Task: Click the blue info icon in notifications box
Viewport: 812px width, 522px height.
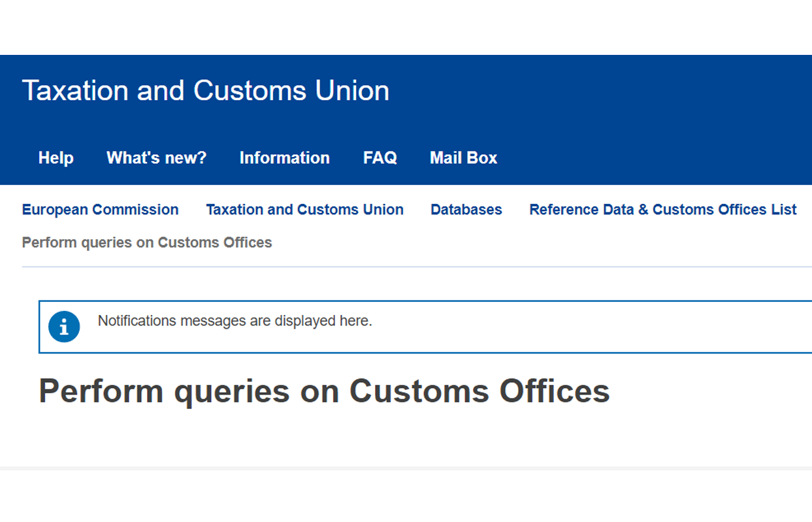Action: click(64, 327)
